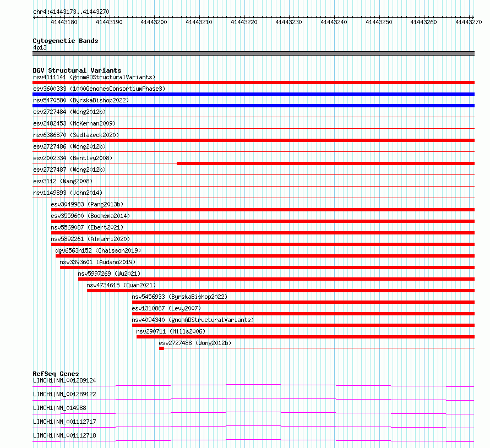Click the red bar of dgv6563n152
The width and height of the screenshot is (490, 448).
coord(265,256)
